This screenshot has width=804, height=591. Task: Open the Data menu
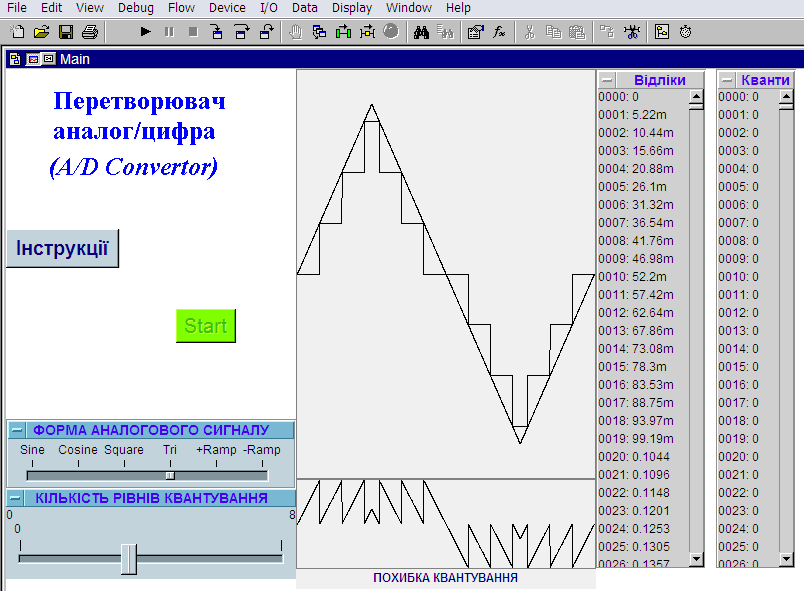click(x=305, y=8)
